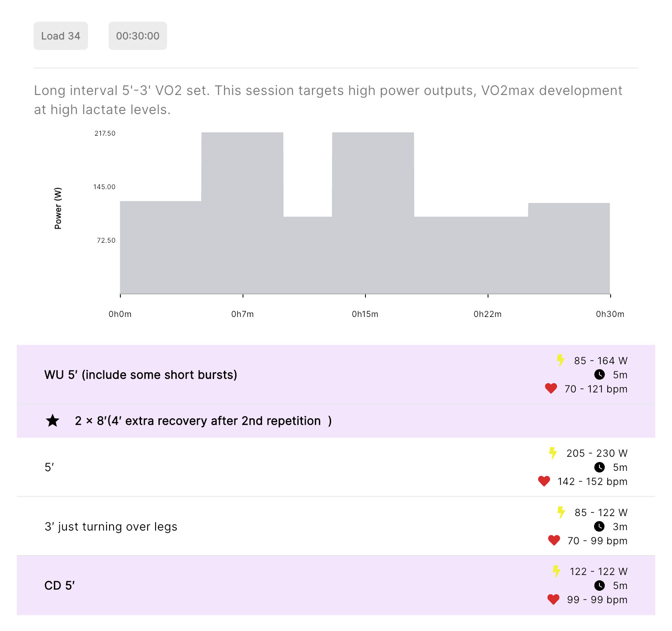Click the heart icon beside 142 - 152 bpm
Screen dimensions: 672x631
click(544, 481)
